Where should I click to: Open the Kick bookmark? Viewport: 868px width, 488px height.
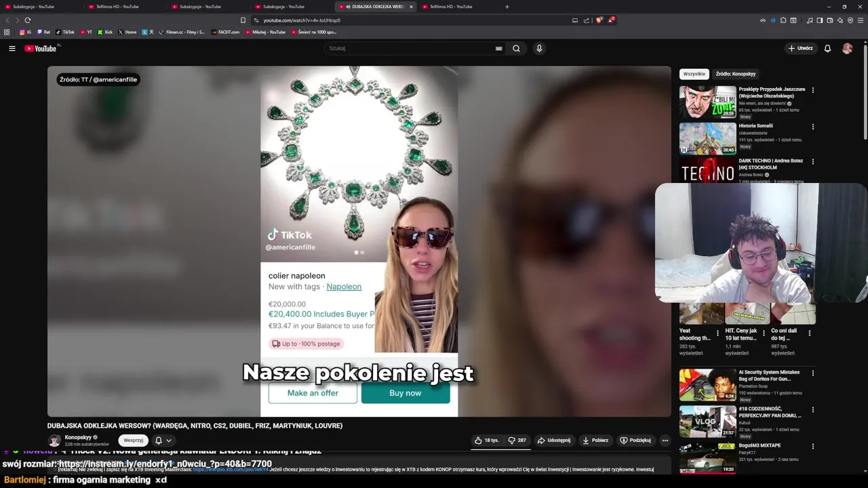pos(105,32)
